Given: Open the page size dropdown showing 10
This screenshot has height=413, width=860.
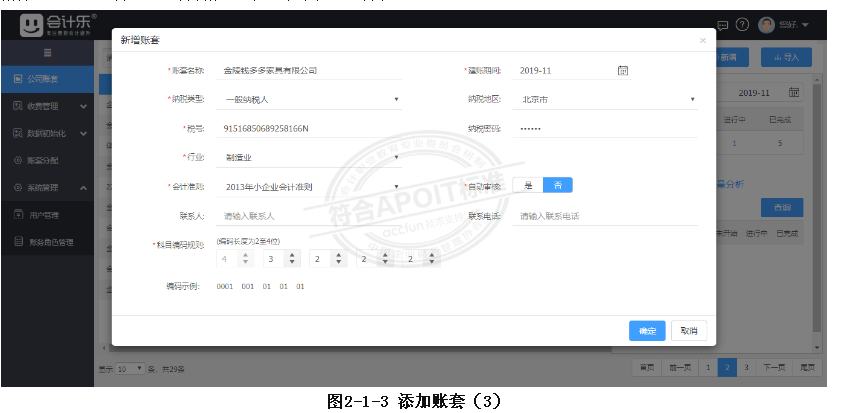Looking at the screenshot, I should click(x=131, y=369).
